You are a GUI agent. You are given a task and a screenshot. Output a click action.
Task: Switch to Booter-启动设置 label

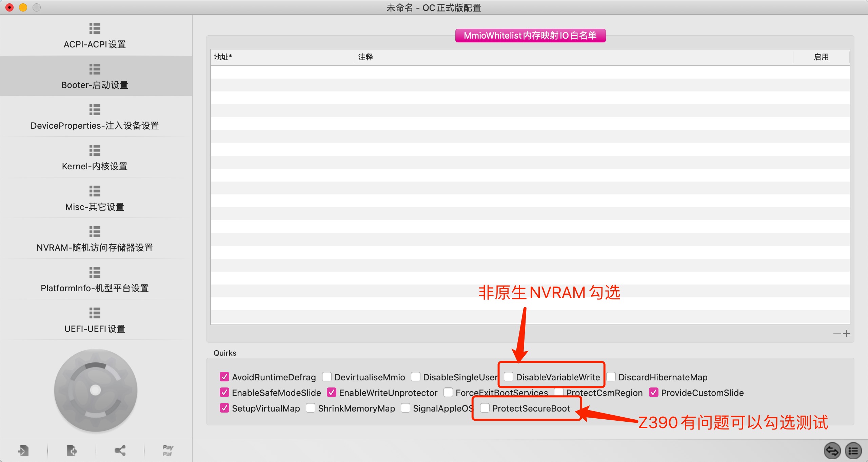(95, 85)
